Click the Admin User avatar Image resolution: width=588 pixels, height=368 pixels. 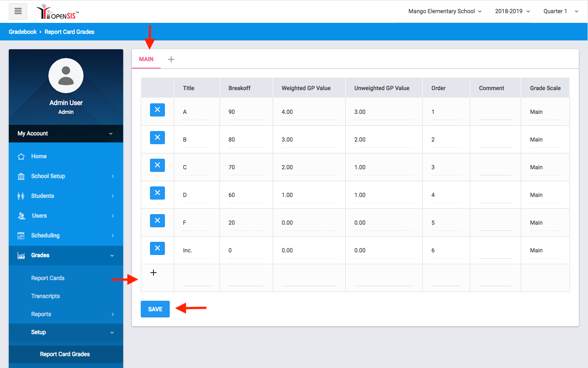tap(66, 75)
